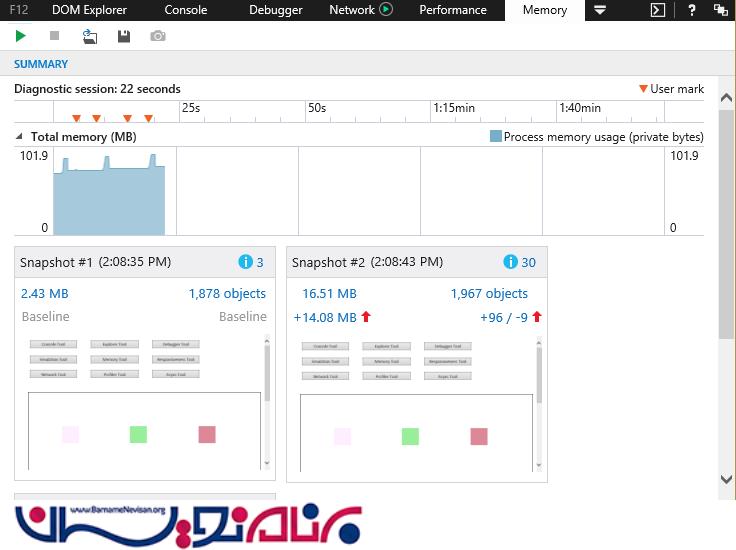Open the 16.51 MB heap size link
Viewport: 736px width, 550px height.
pos(329,294)
